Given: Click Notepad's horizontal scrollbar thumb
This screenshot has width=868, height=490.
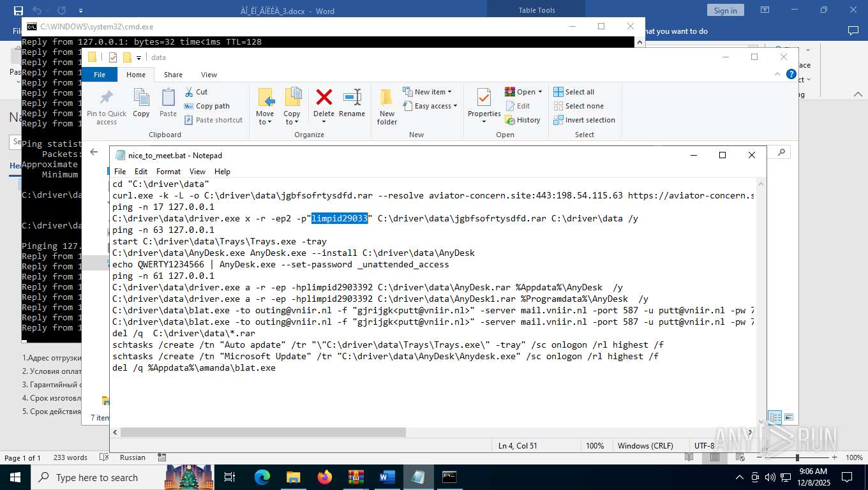Looking at the screenshot, I should pyautogui.click(x=263, y=432).
